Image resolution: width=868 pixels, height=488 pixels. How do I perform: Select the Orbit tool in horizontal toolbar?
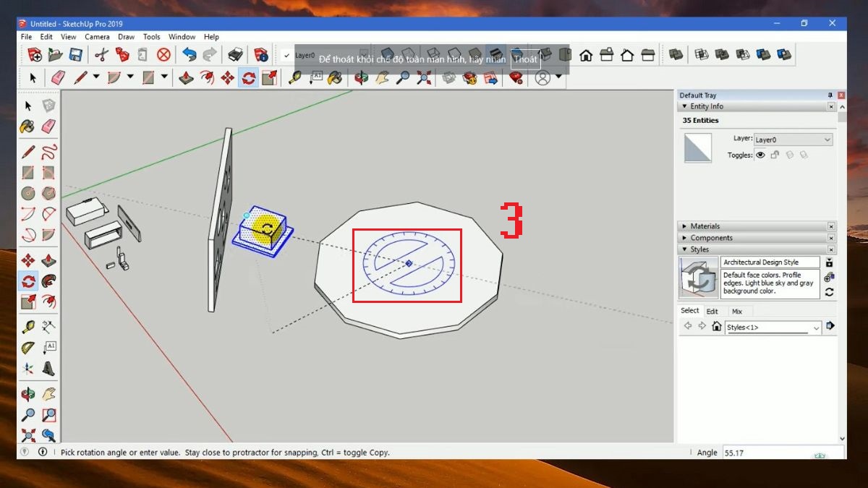click(362, 77)
